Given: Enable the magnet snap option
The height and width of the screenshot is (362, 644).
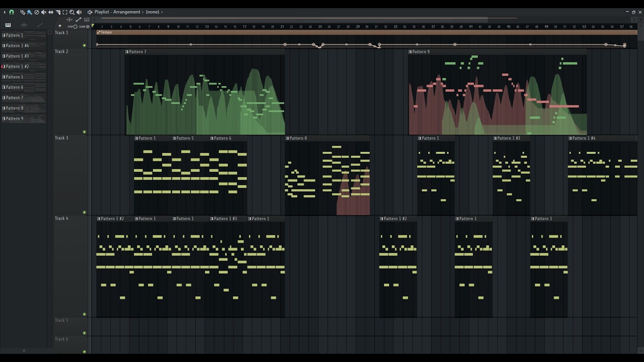Looking at the screenshot, I should tap(12, 12).
